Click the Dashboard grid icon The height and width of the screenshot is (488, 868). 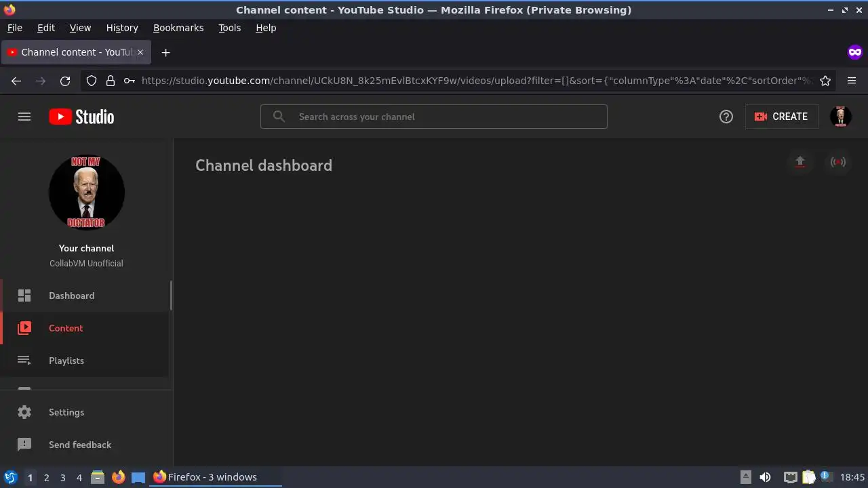(x=24, y=296)
